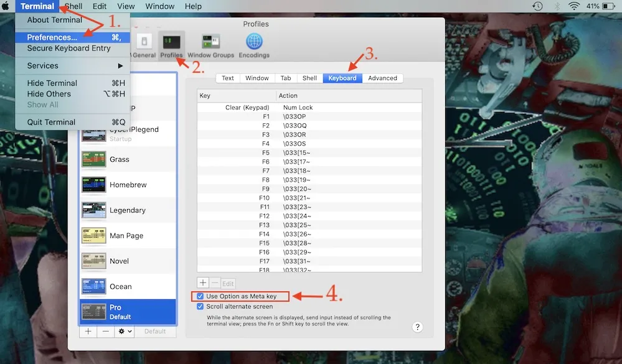Sort by the Key column header

[x=237, y=96]
